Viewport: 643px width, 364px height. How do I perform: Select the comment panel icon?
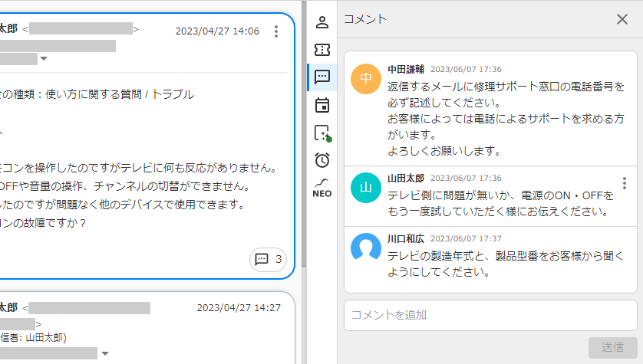322,77
